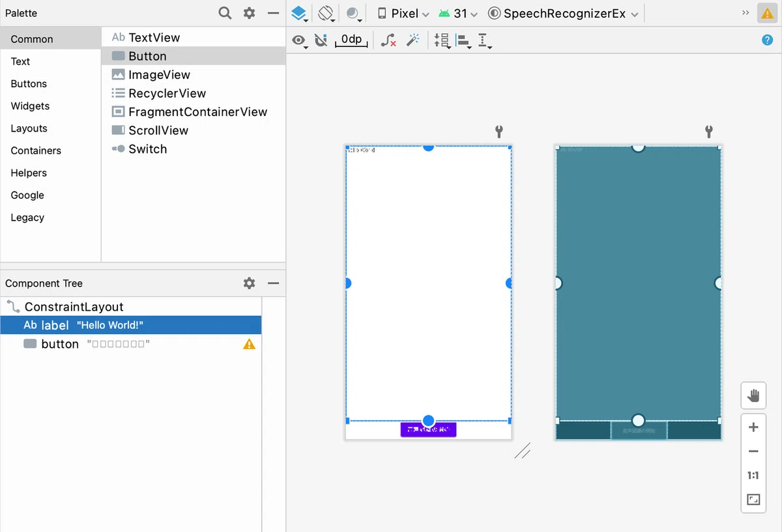Change screen orientation for preview
Image resolution: width=782 pixels, height=532 pixels.
point(326,14)
